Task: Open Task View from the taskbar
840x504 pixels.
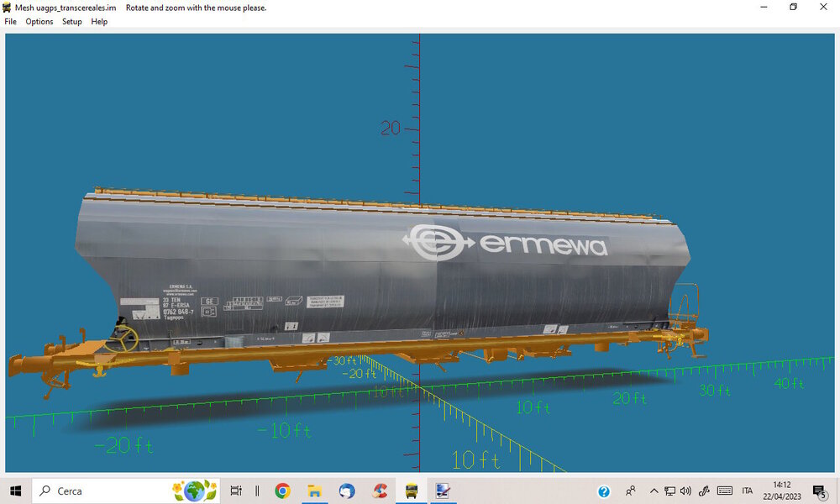Action: (x=236, y=491)
